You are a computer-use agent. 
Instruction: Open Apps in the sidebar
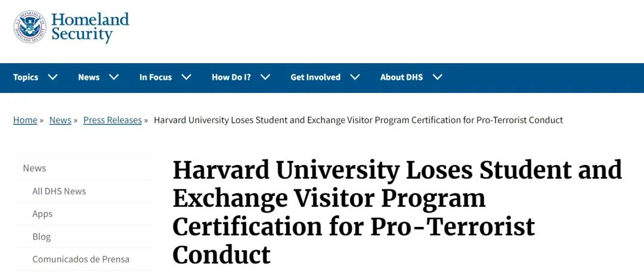tap(42, 214)
